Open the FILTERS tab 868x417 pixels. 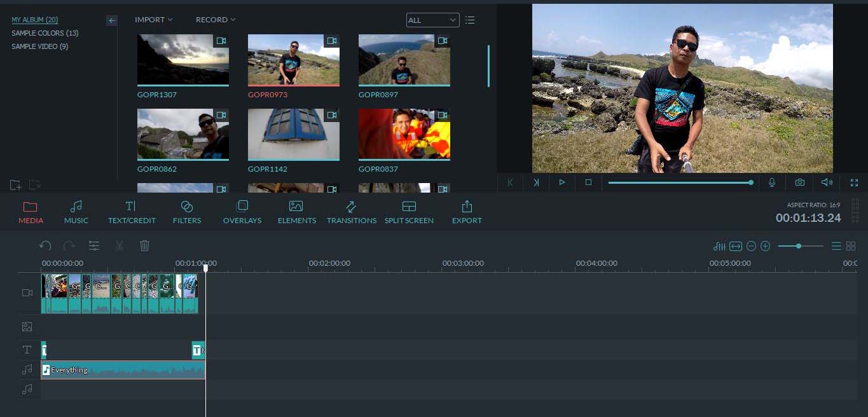[x=187, y=212]
